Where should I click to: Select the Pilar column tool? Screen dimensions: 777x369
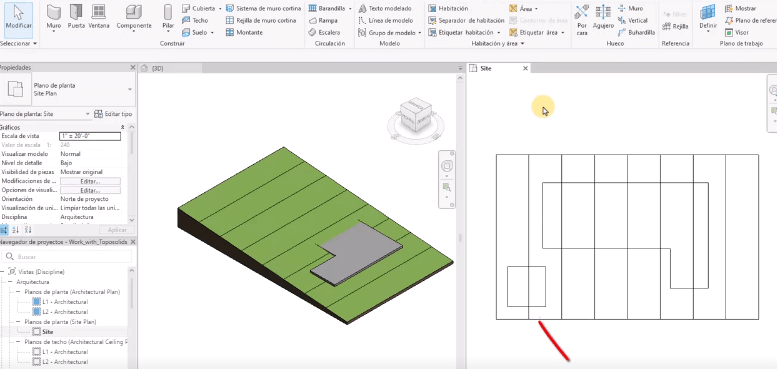(x=168, y=17)
